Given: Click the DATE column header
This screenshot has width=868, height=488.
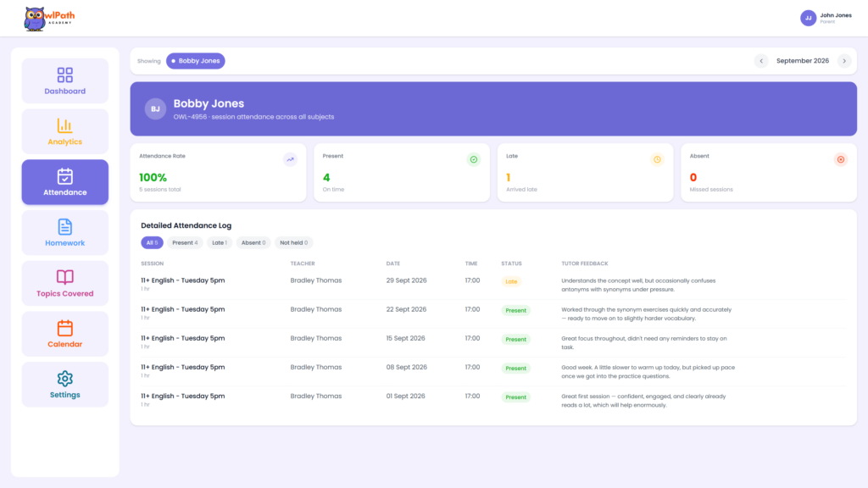Looking at the screenshot, I should (x=393, y=264).
